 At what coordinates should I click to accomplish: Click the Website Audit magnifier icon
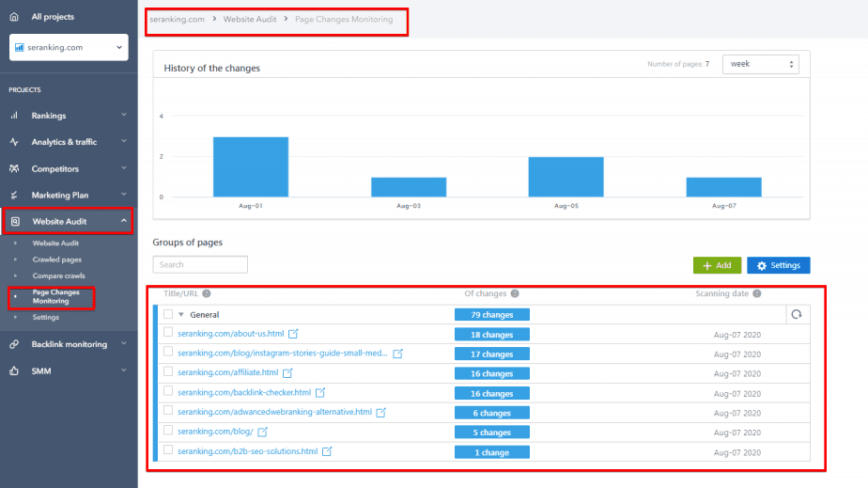pyautogui.click(x=15, y=221)
